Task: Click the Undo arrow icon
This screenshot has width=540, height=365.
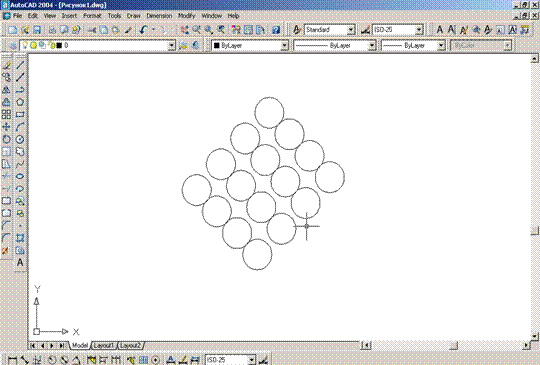Action: tap(144, 30)
